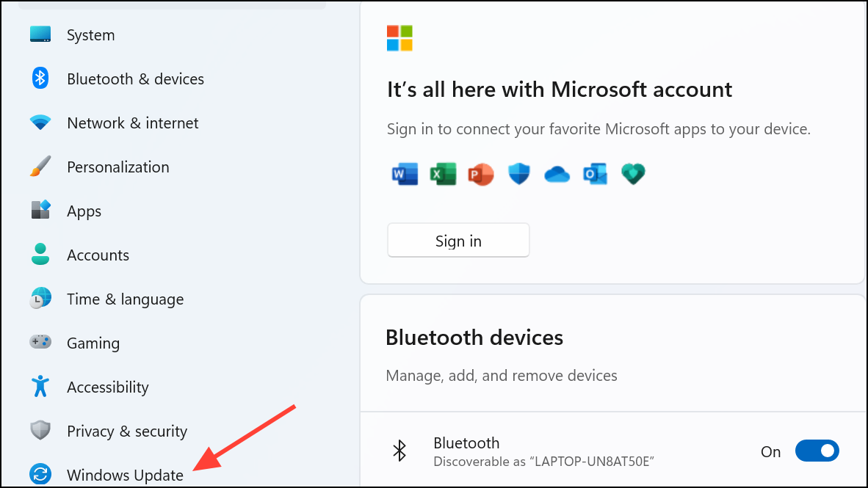Click the Excel app icon
Screen dimensions: 868x488
(x=443, y=174)
